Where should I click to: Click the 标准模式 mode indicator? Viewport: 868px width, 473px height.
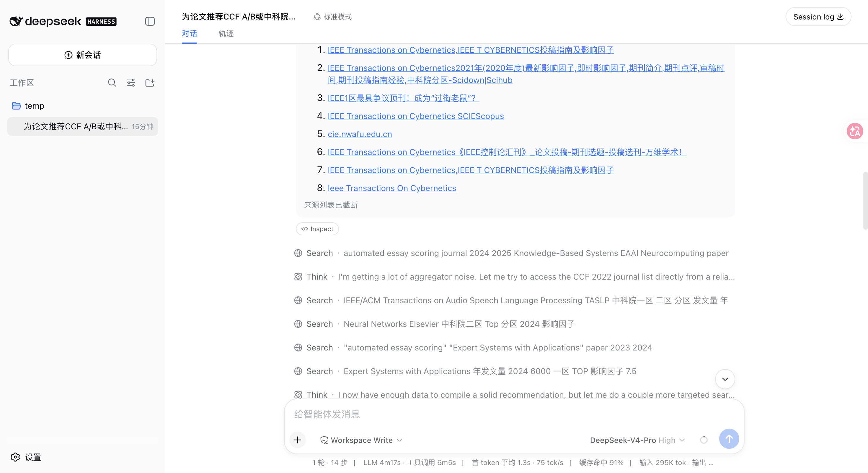tap(332, 17)
